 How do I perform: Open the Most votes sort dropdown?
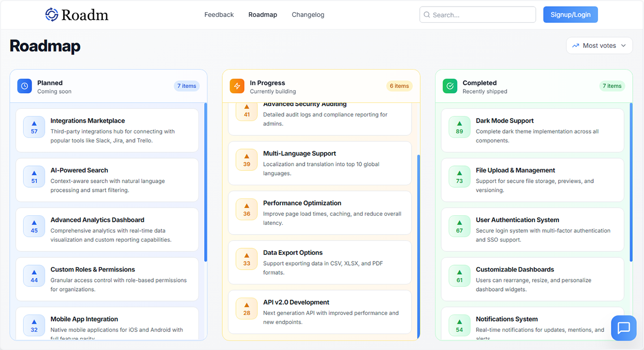[x=599, y=45]
